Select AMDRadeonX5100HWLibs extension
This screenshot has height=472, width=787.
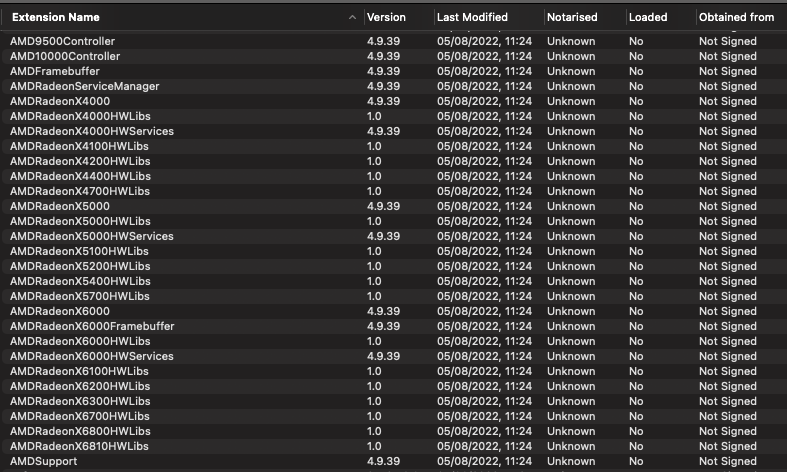tap(394, 251)
